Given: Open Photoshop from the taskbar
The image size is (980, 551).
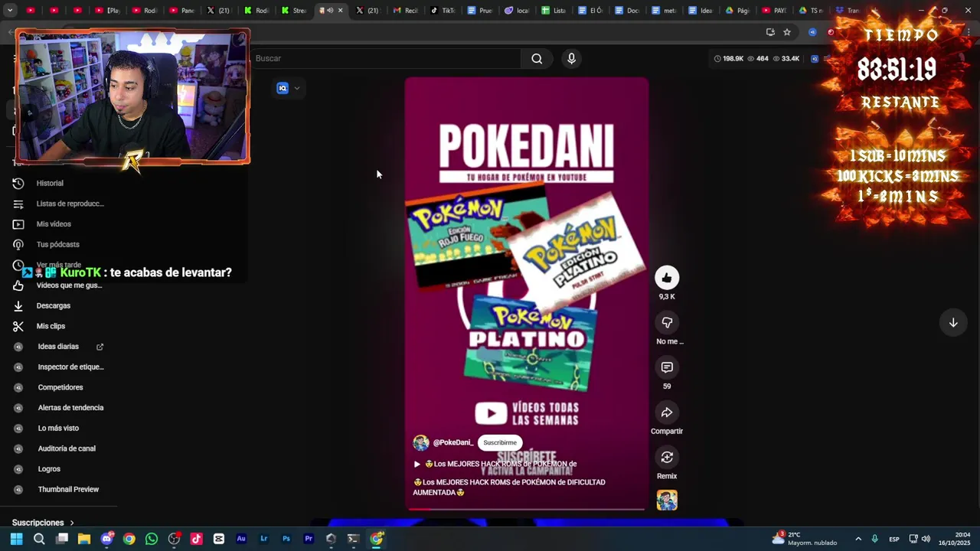Looking at the screenshot, I should (286, 539).
